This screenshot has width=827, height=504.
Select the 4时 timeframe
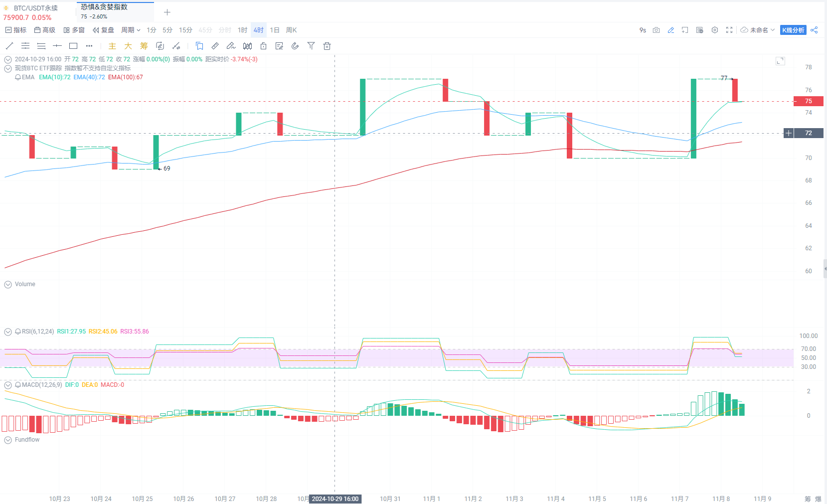click(x=258, y=30)
